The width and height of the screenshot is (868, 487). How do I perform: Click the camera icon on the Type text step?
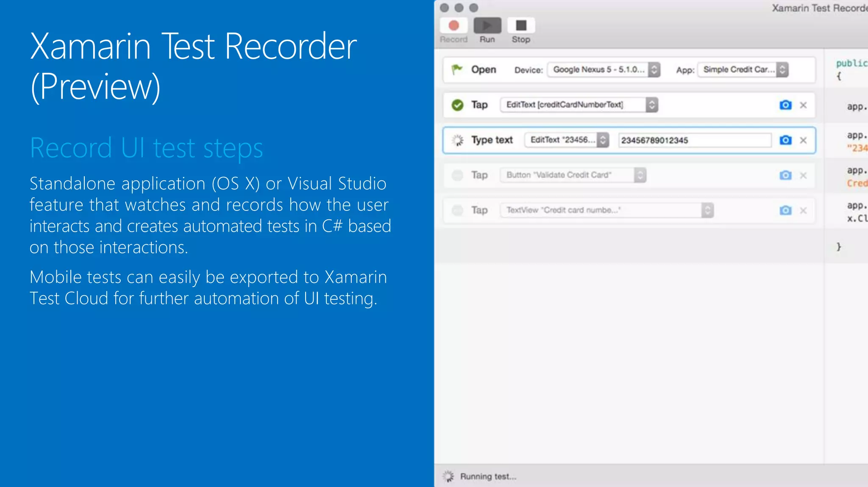coord(785,140)
